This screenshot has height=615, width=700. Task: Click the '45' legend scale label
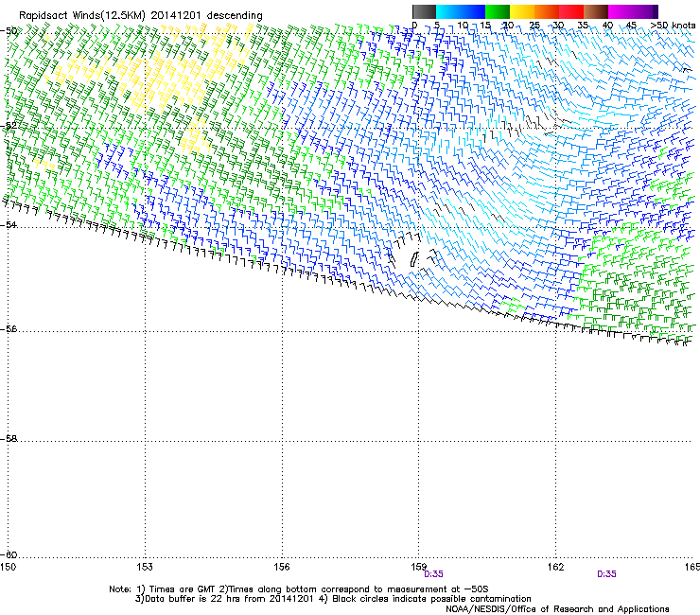coord(631,26)
